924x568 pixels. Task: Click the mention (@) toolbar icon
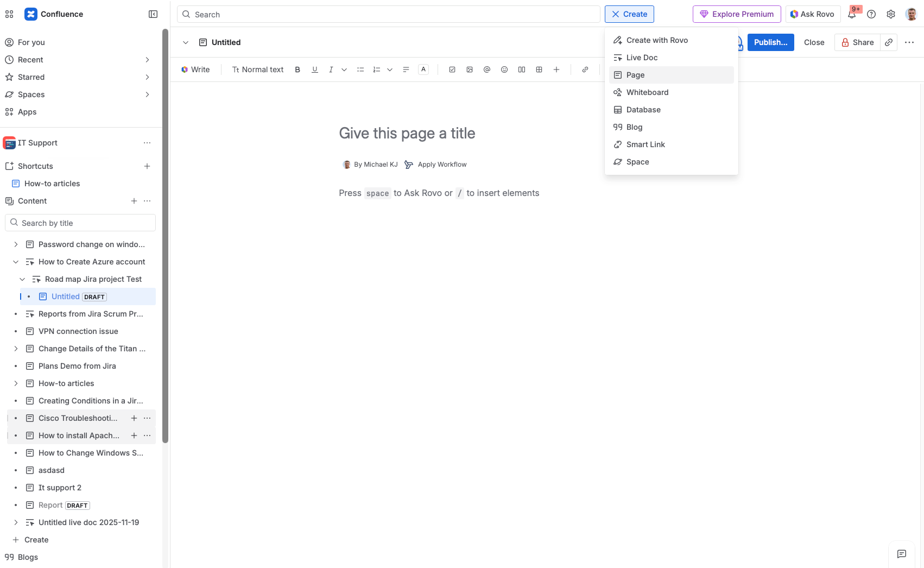[x=487, y=70]
